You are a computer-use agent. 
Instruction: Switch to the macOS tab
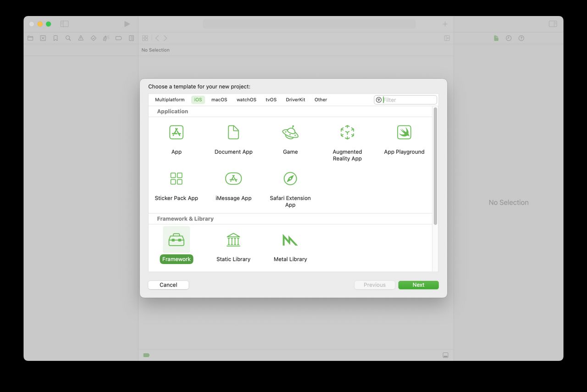pos(219,99)
